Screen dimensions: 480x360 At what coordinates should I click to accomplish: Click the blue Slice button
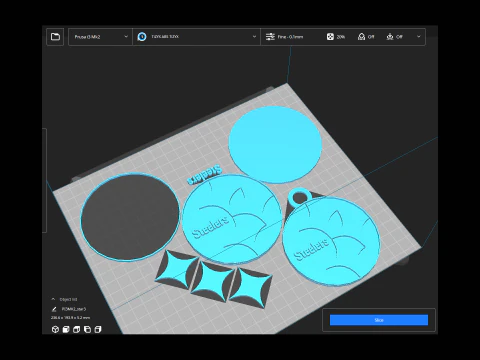point(379,320)
